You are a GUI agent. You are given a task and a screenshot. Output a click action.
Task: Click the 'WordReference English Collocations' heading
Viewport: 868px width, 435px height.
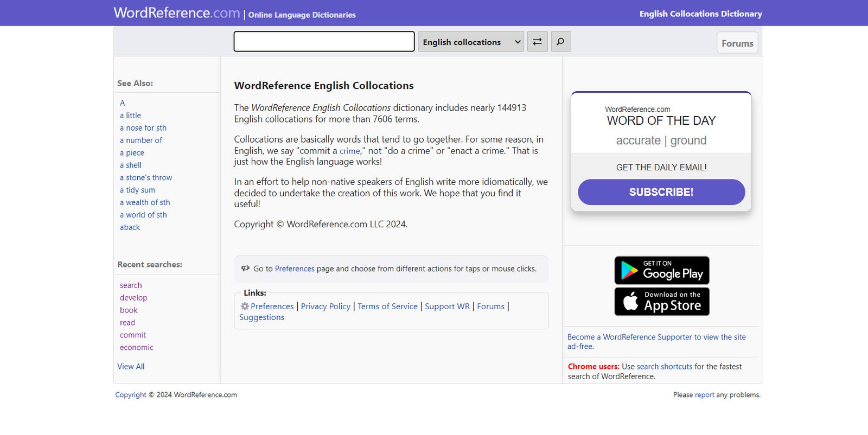324,86
